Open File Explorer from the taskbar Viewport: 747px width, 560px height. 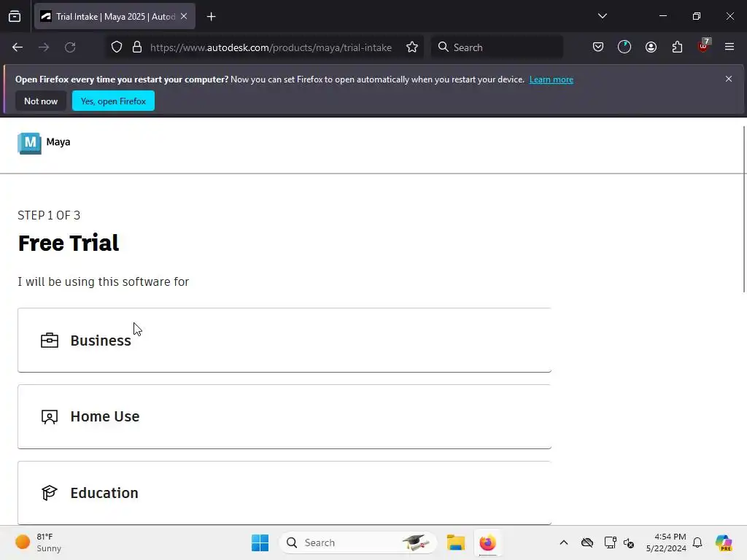click(455, 542)
